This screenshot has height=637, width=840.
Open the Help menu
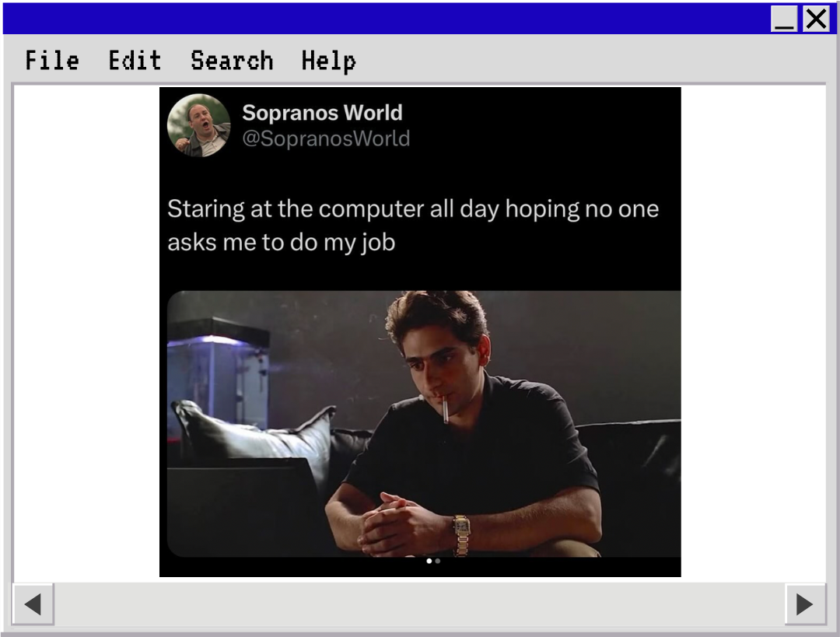(329, 61)
